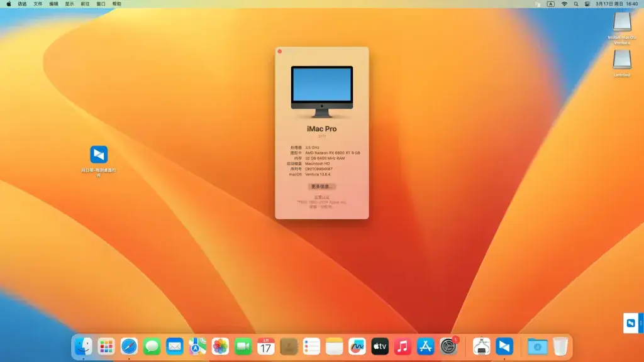Click the 更多信息 button in About window
Viewport: 644px width, 362px height.
tap(321, 186)
